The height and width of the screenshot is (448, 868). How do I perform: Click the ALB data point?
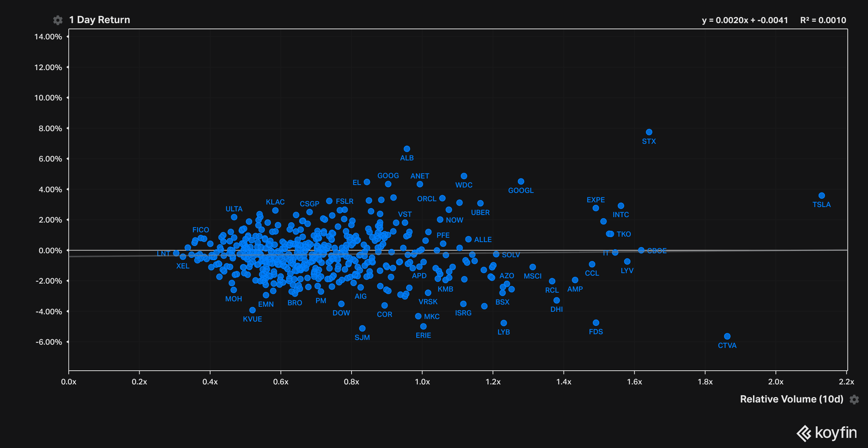(x=407, y=149)
